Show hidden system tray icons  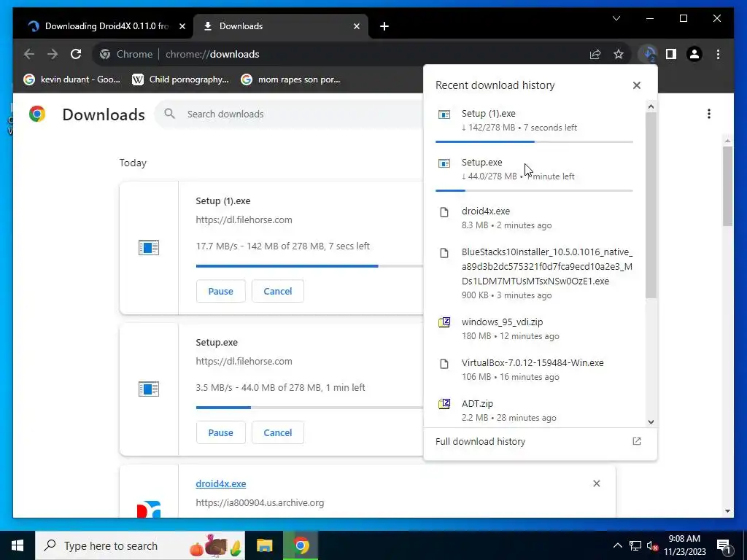coord(617,545)
